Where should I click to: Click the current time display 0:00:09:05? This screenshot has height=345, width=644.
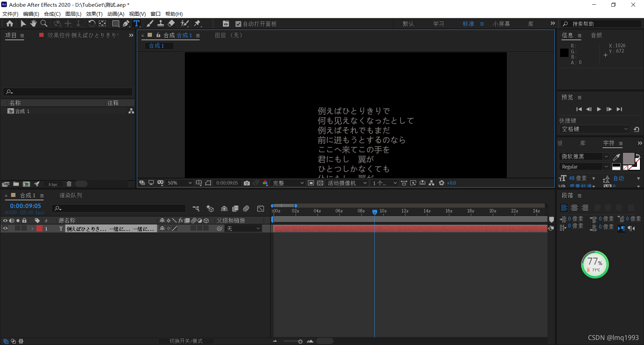(x=25, y=206)
